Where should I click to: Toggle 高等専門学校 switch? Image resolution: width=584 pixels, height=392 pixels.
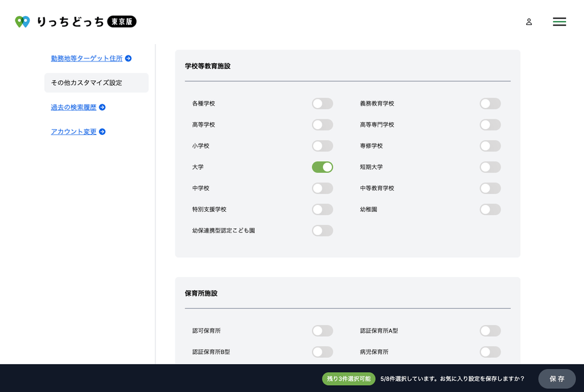490,125
